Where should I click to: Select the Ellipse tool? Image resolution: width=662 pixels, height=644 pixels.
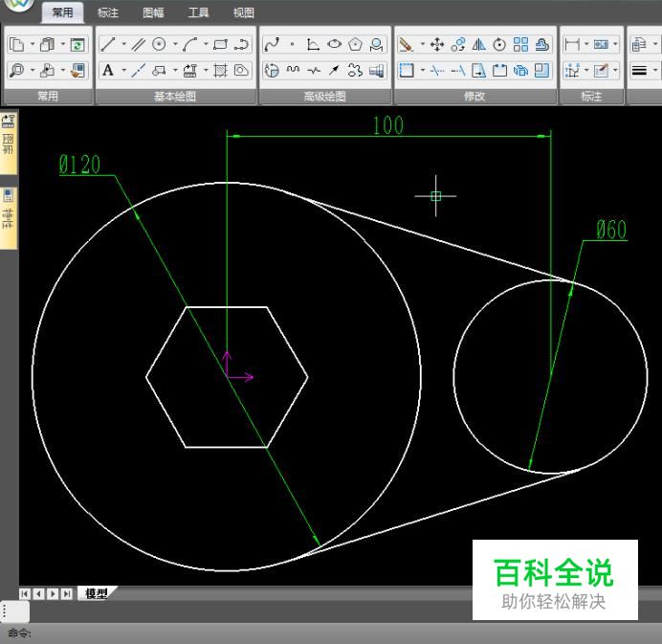pos(335,44)
